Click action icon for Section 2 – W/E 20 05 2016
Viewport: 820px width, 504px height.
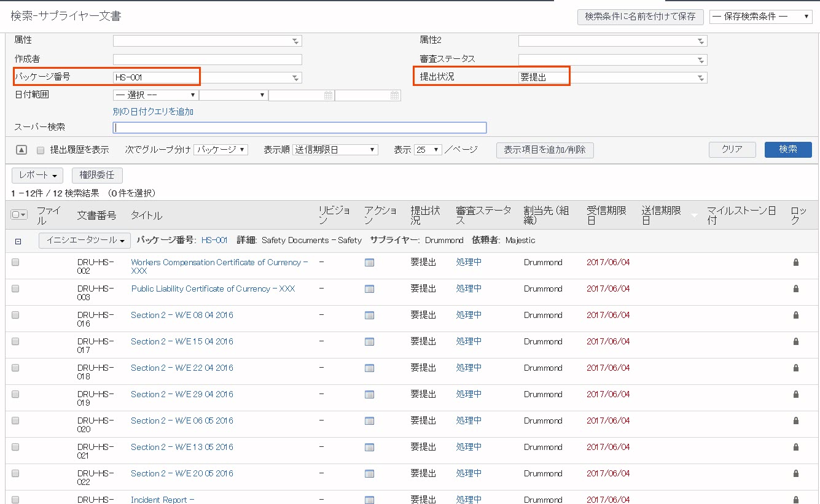point(369,474)
